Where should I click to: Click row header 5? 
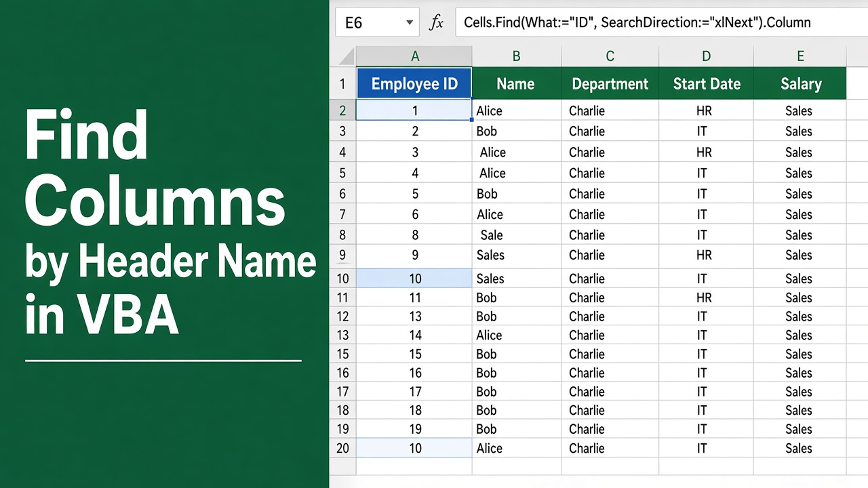tap(342, 173)
